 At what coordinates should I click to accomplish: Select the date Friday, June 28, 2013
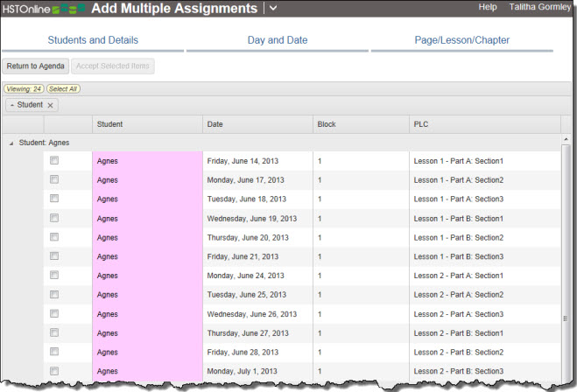pos(243,353)
